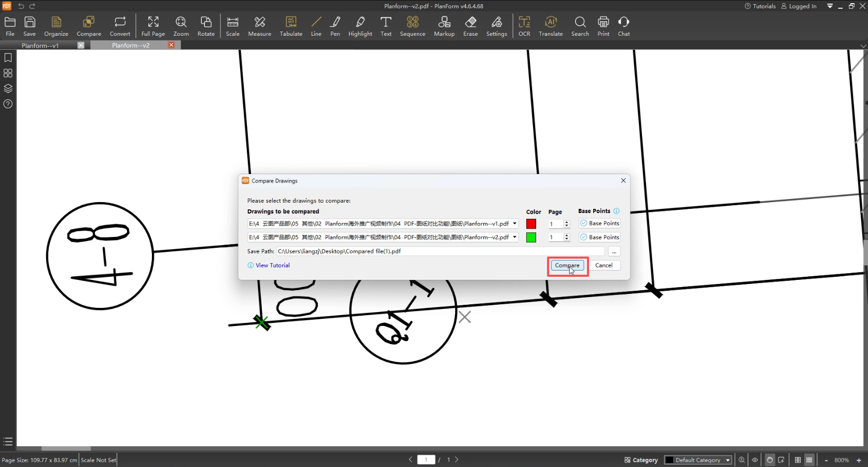Toggle the eye visibility icon in status bar
The image size is (868, 467).
755,460
